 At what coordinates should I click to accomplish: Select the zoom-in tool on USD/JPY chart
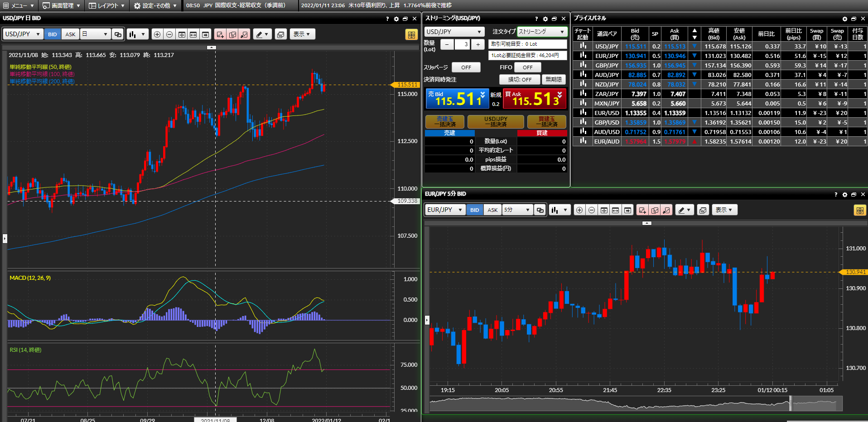point(157,34)
